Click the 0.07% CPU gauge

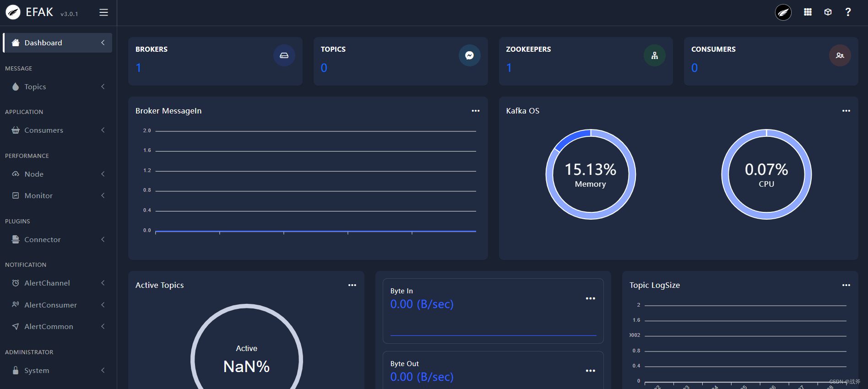coord(766,174)
